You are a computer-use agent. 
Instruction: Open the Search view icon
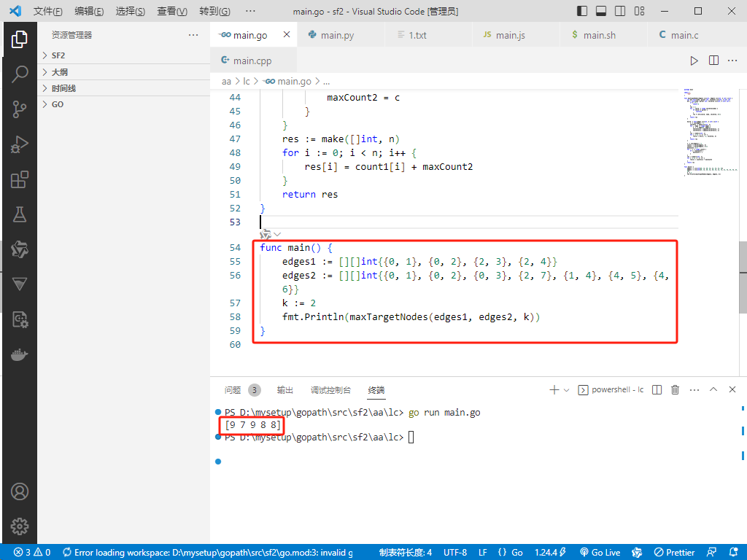(20, 74)
